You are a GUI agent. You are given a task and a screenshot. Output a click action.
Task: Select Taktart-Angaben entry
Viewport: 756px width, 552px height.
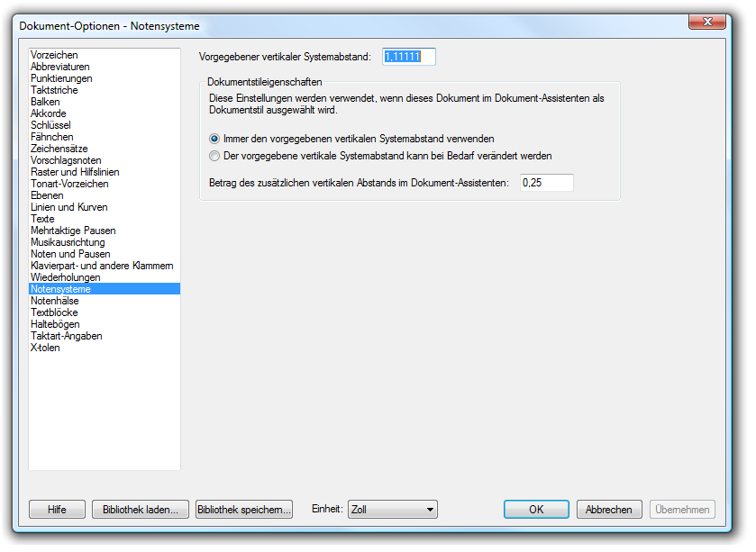[105, 336]
